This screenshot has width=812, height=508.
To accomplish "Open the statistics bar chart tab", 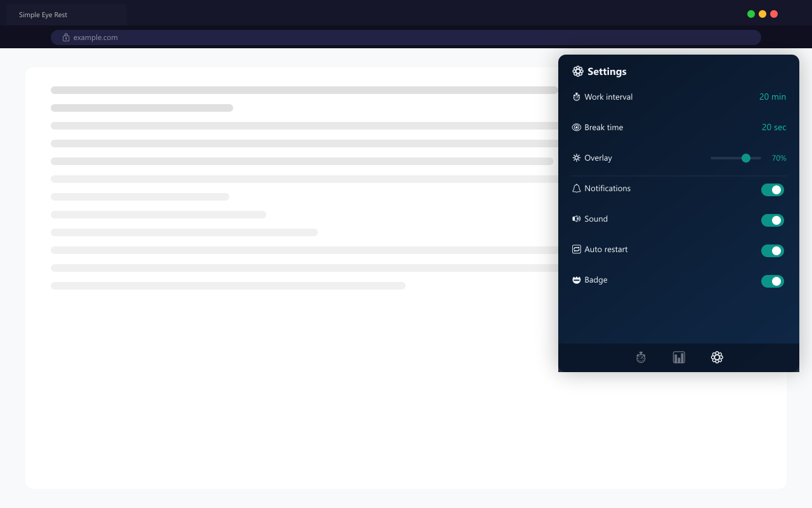I will click(x=679, y=358).
